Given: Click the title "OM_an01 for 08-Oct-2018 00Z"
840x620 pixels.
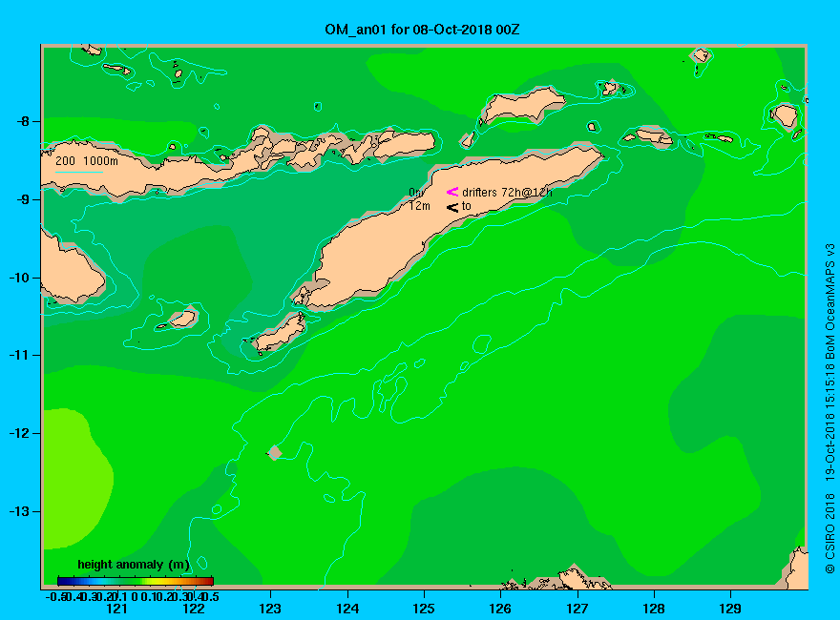Looking at the screenshot, I should click(x=422, y=30).
